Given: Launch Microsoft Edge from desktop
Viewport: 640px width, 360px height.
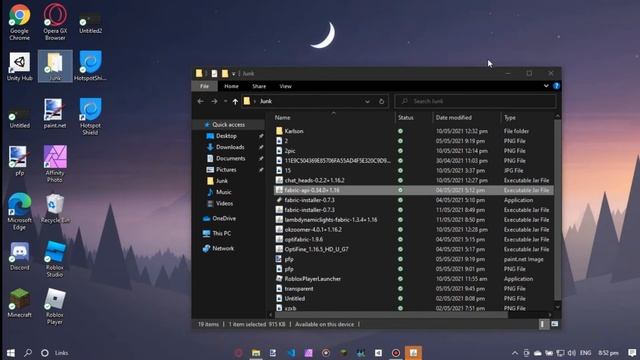Looking at the screenshot, I should (x=19, y=211).
